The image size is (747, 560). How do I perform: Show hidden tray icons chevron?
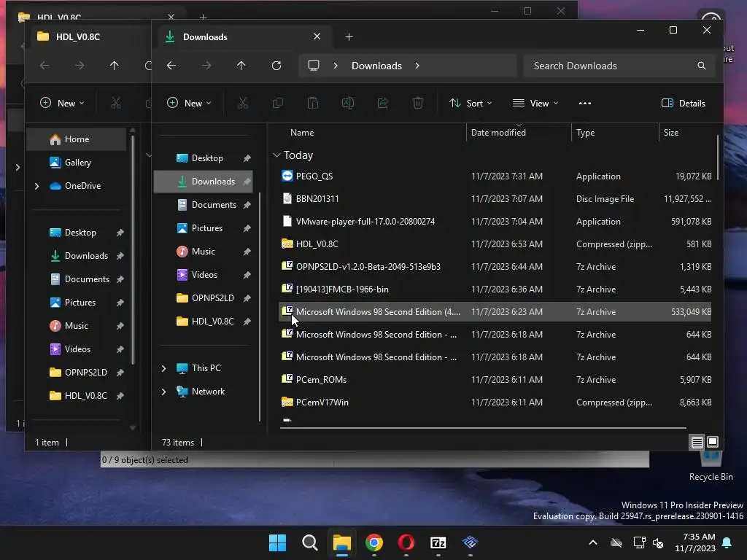pyautogui.click(x=592, y=542)
